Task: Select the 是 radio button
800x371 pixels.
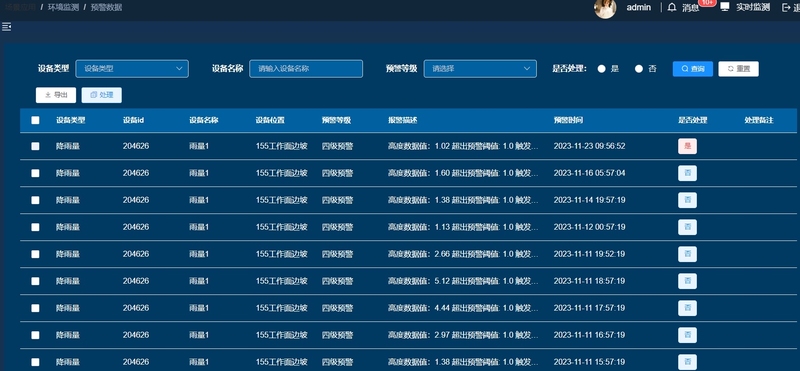Action: click(x=602, y=69)
